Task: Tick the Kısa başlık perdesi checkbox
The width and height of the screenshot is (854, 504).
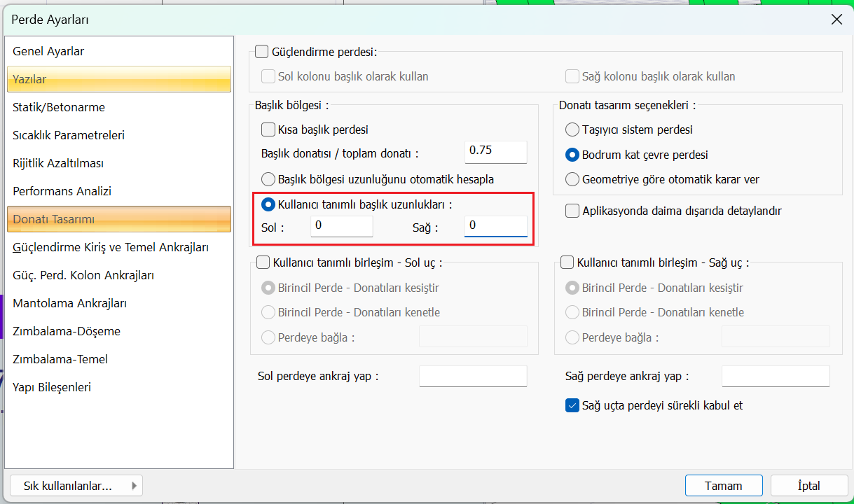Action: click(268, 129)
